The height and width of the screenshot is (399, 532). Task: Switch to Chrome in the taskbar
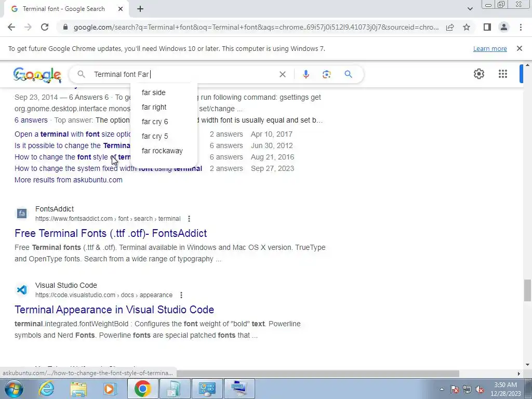pos(142,389)
